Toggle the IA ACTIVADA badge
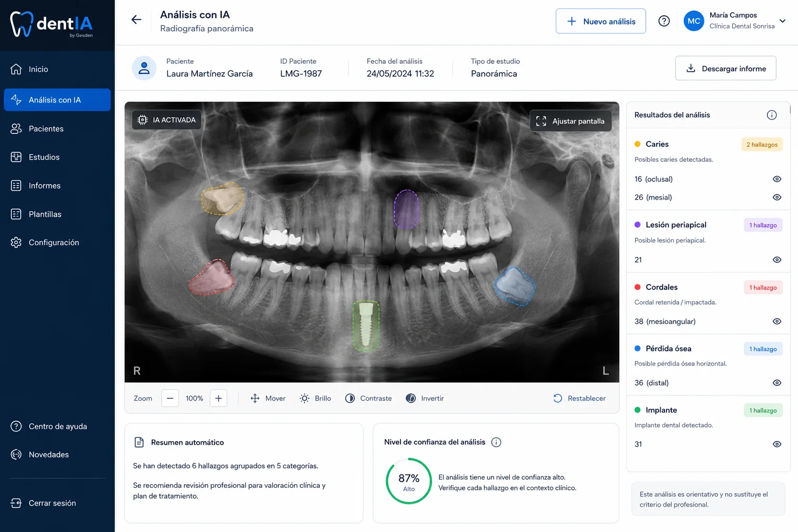Image resolution: width=798 pixels, height=532 pixels. [166, 120]
